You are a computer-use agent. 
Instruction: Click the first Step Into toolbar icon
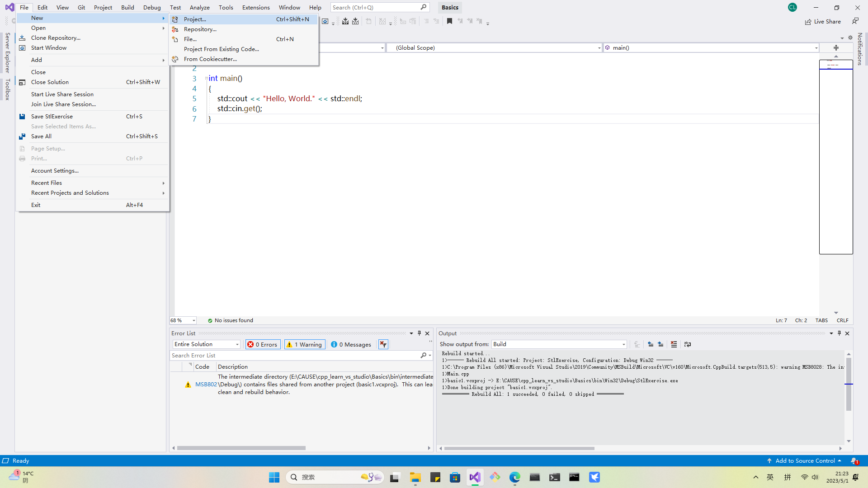[345, 21]
